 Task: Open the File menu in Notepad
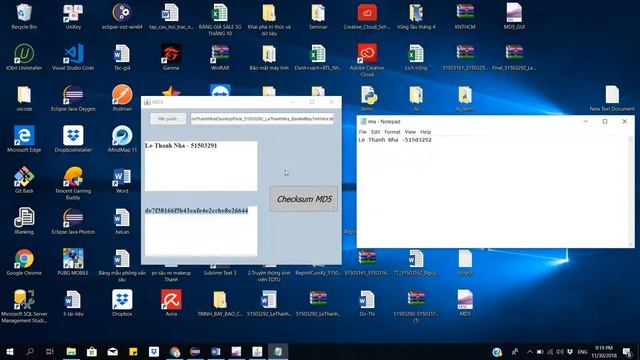pyautogui.click(x=362, y=132)
